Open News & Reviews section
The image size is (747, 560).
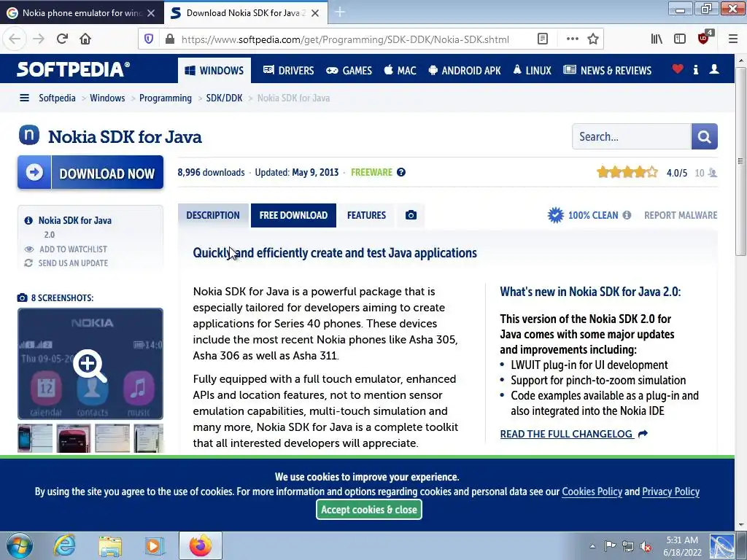607,71
